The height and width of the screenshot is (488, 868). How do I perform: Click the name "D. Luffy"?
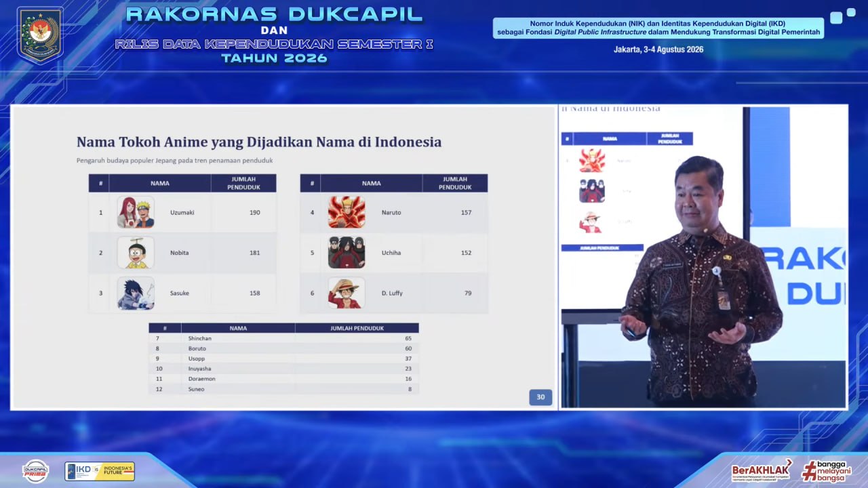pyautogui.click(x=392, y=293)
